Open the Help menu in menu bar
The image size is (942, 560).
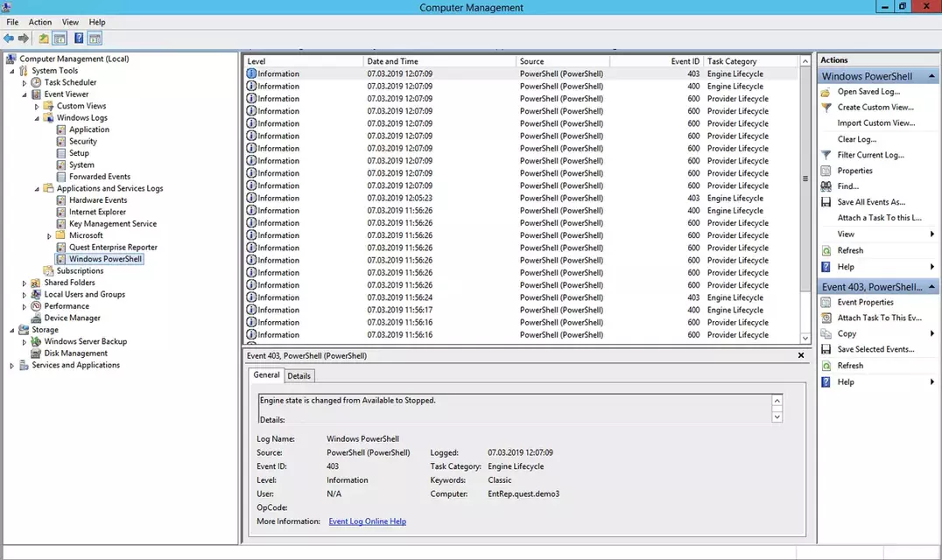point(97,22)
